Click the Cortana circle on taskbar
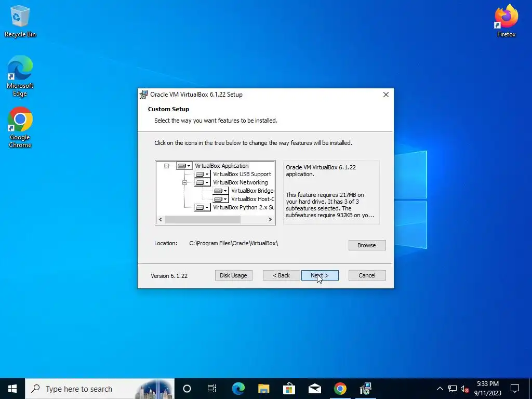The height and width of the screenshot is (399, 532). click(187, 389)
